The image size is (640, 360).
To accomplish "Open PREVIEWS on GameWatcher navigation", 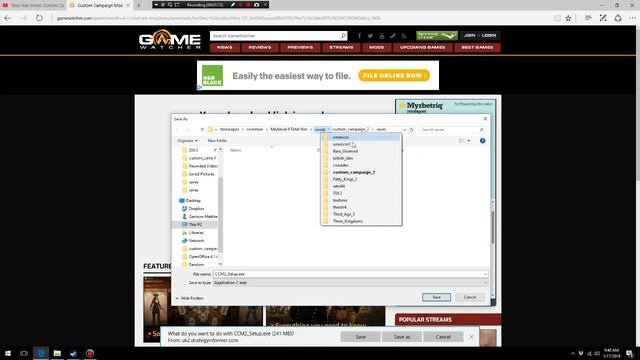I will pyautogui.click(x=300, y=47).
